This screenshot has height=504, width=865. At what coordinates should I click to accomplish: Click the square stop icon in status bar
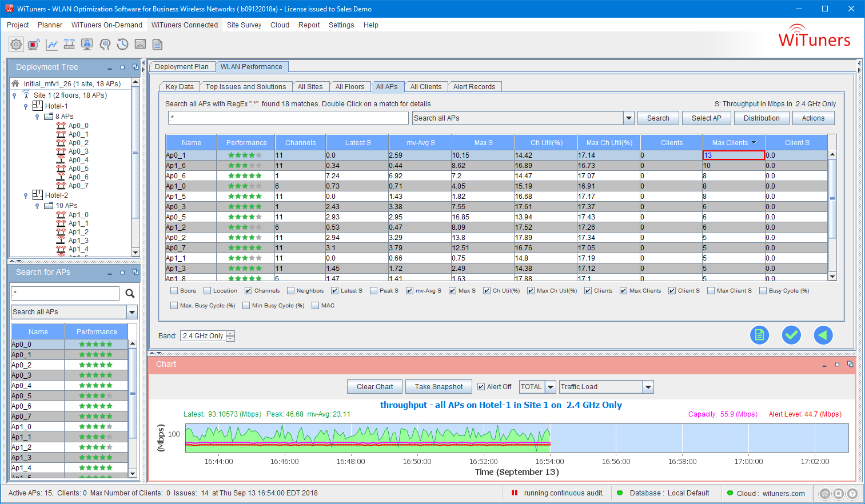click(838, 494)
